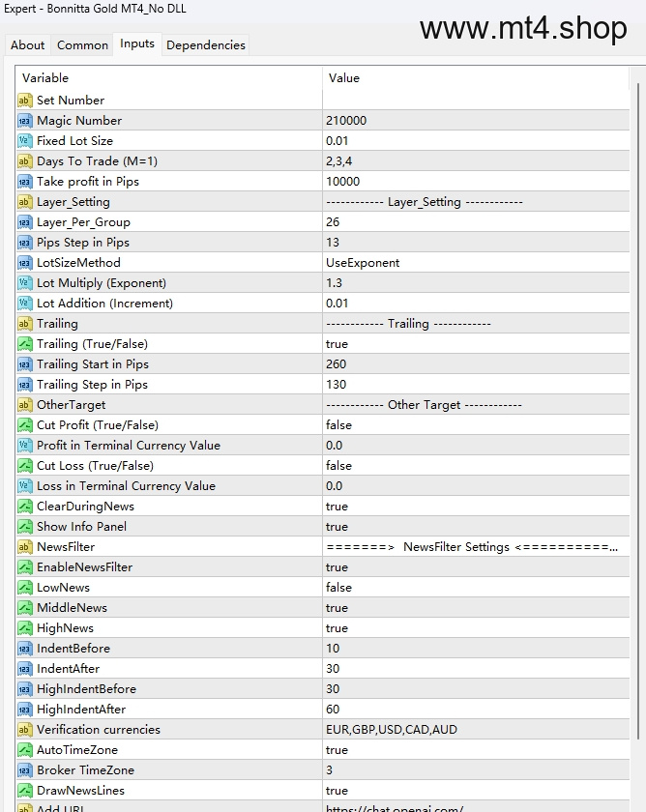The height and width of the screenshot is (812, 646).
Task: Select the Set Number empty value cell
Action: pyautogui.click(x=476, y=100)
